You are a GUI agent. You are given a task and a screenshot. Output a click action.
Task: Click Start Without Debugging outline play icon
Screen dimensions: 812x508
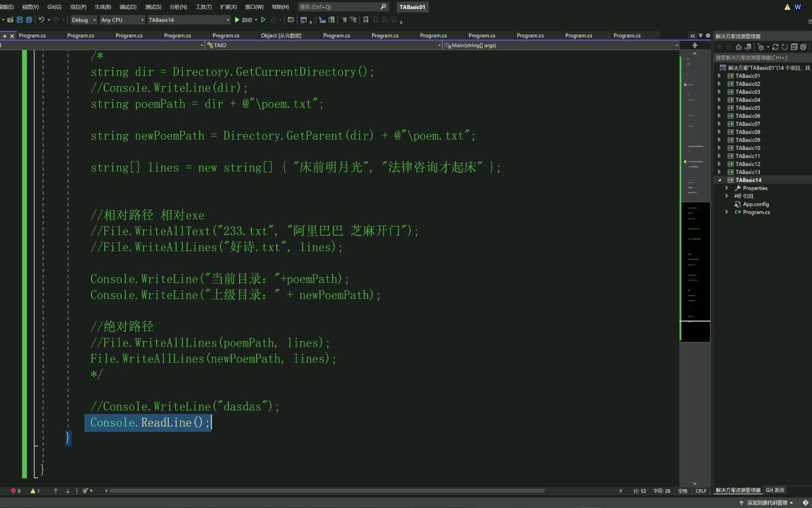263,20
